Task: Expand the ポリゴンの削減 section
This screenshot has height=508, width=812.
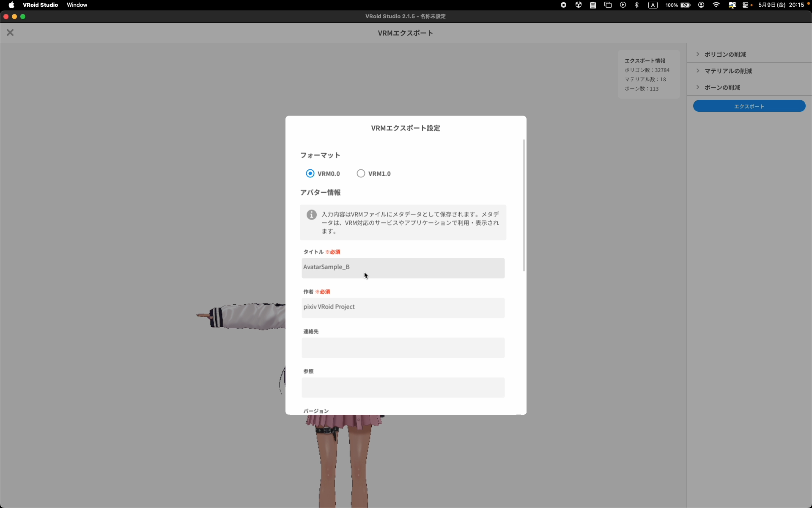Action: point(749,54)
